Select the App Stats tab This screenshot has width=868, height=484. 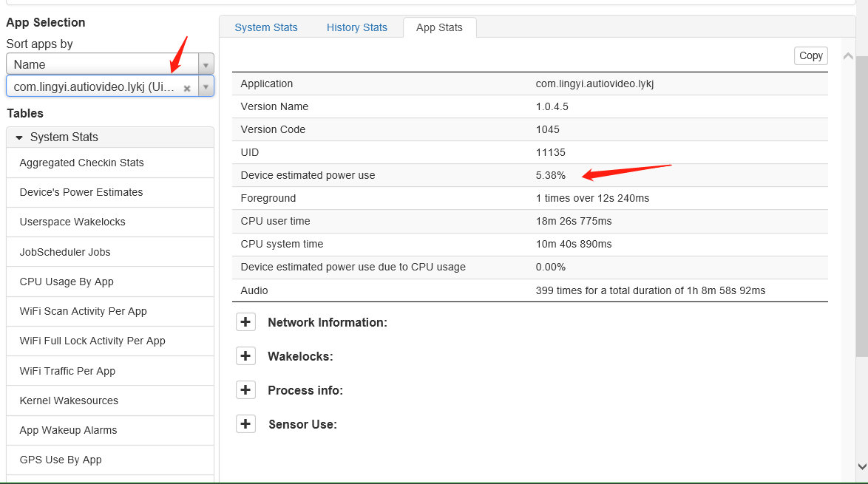point(439,27)
